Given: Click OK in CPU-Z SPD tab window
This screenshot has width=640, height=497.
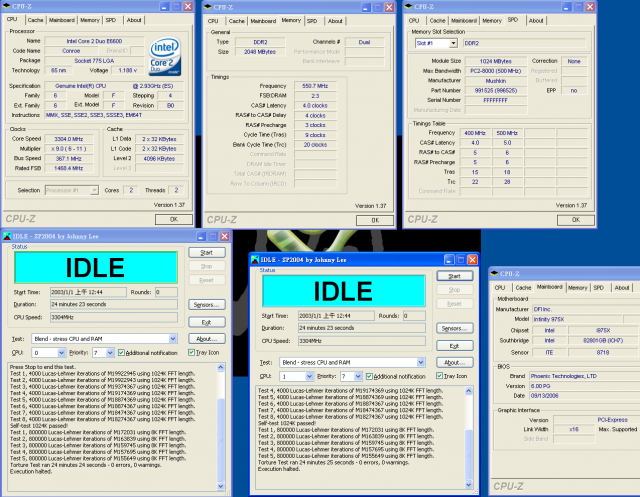Looking at the screenshot, I should [576, 220].
